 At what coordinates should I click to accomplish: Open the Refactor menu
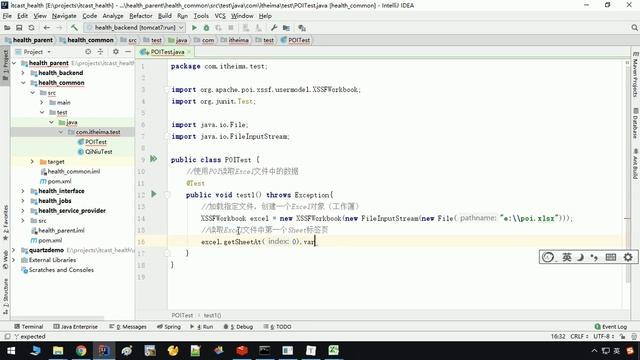pyautogui.click(x=140, y=16)
